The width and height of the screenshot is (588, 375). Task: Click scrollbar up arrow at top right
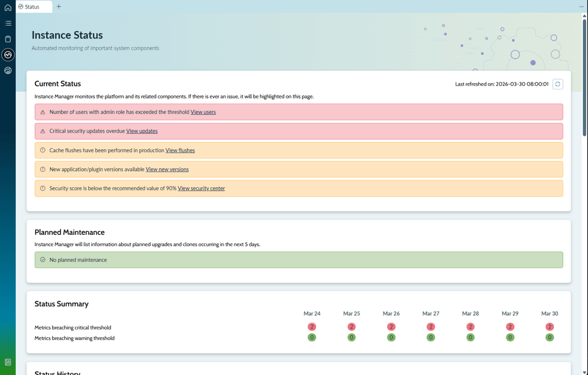click(584, 16)
